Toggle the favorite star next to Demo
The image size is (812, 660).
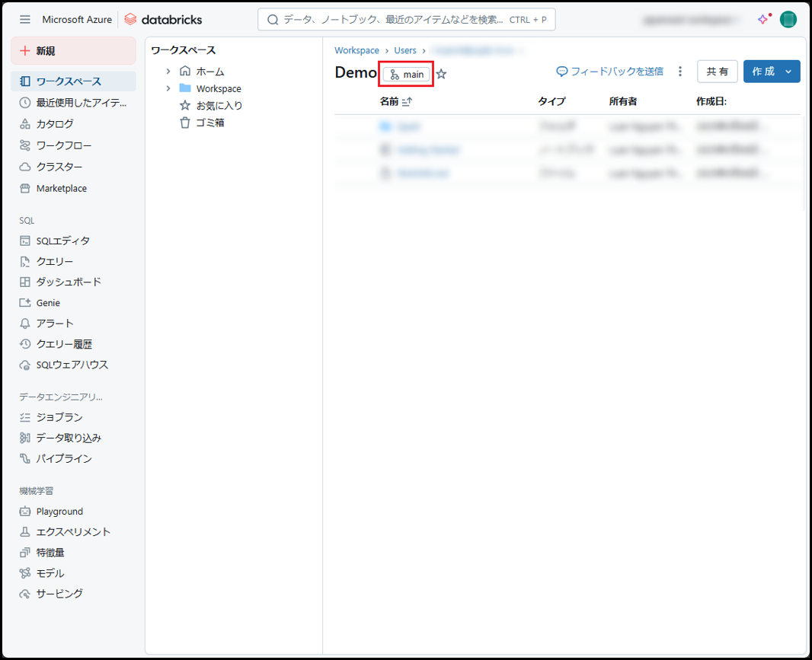point(441,74)
